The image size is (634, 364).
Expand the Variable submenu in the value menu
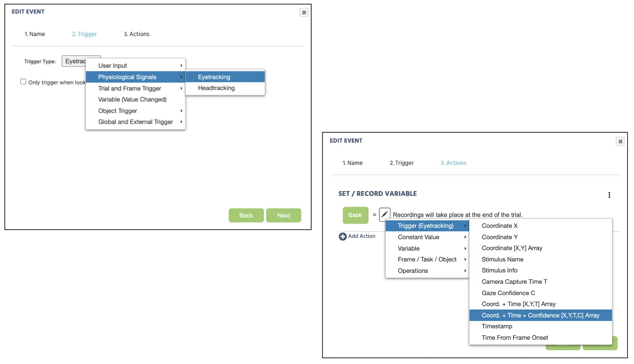coord(427,248)
